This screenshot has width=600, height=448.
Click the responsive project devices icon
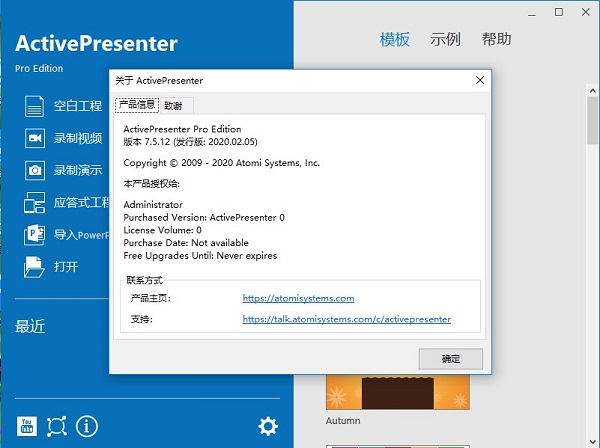34,202
